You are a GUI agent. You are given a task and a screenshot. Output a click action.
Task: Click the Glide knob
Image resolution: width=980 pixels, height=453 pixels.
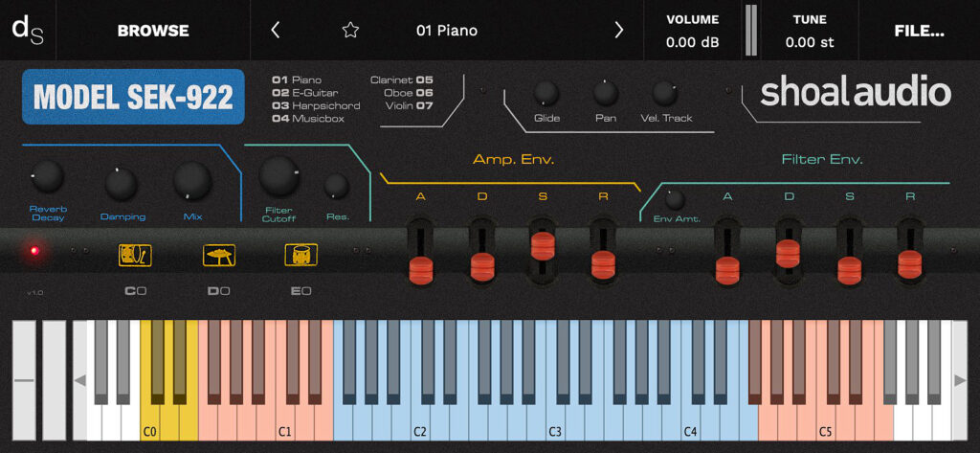[546, 93]
